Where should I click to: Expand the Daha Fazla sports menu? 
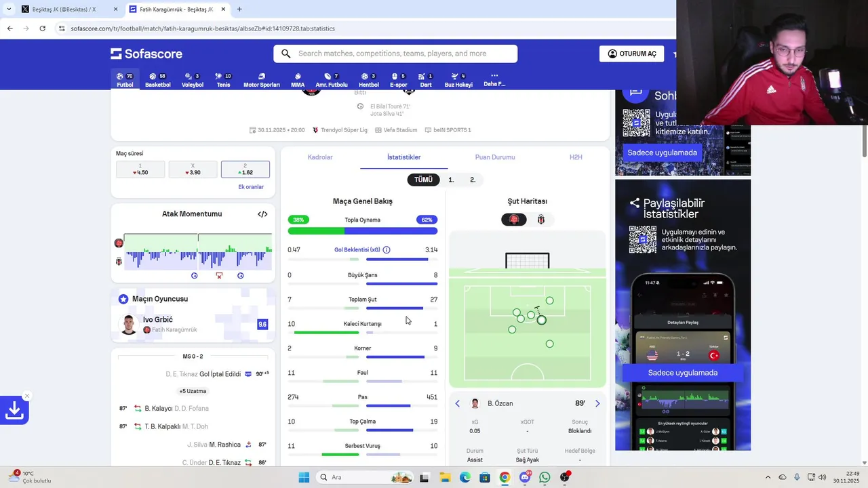494,79
